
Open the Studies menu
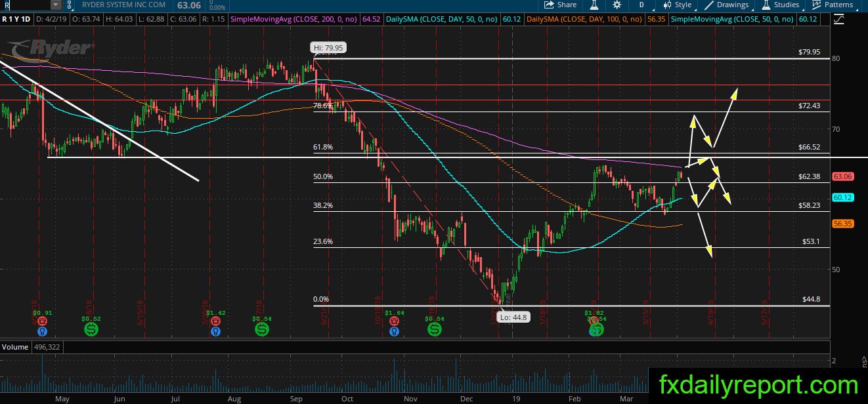(780, 5)
